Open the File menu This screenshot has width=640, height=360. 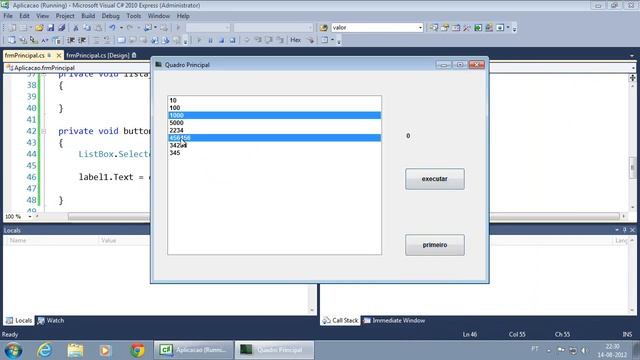(8, 16)
